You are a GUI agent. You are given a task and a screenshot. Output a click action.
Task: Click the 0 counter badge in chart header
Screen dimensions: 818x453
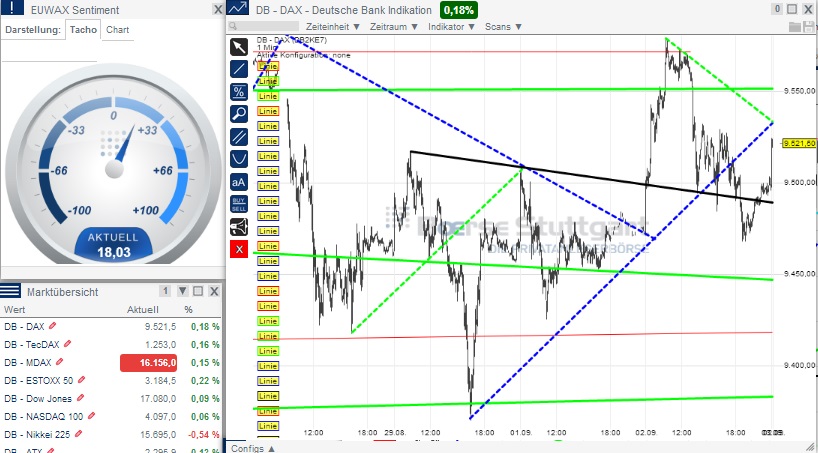777,9
